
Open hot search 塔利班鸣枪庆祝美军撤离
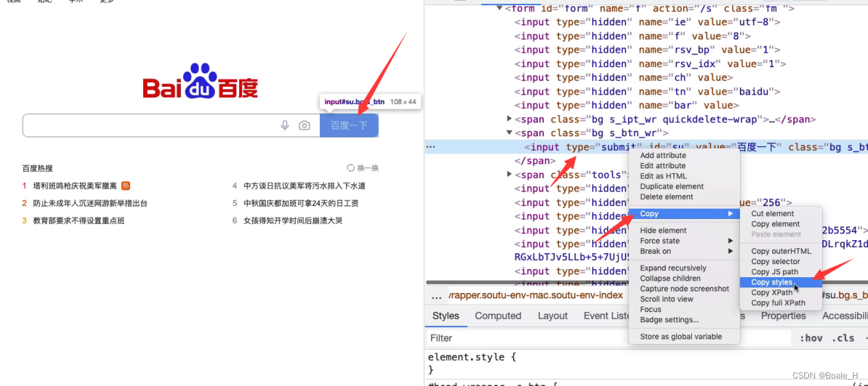pyautogui.click(x=75, y=185)
